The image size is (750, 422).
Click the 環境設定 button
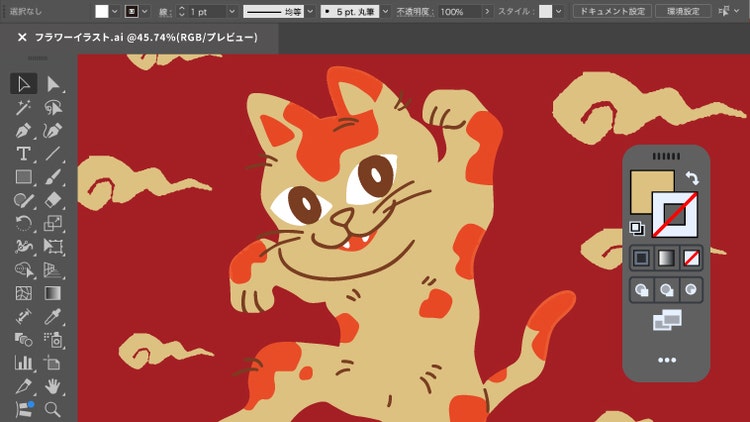point(683,11)
